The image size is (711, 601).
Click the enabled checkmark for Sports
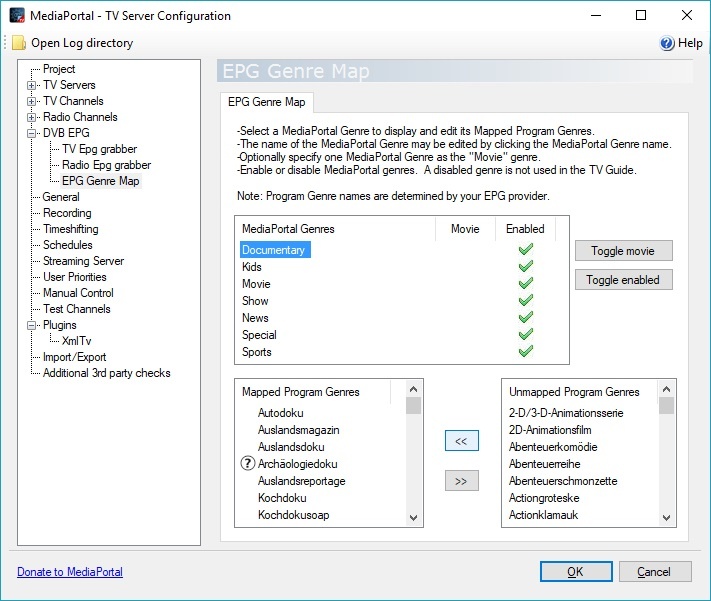coord(526,351)
